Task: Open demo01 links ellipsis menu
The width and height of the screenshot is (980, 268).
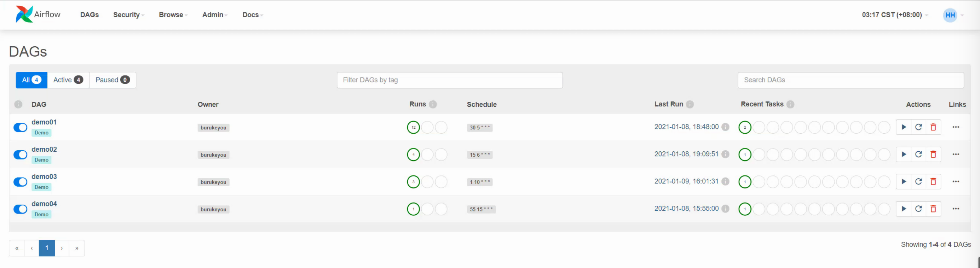Action: pos(956,127)
